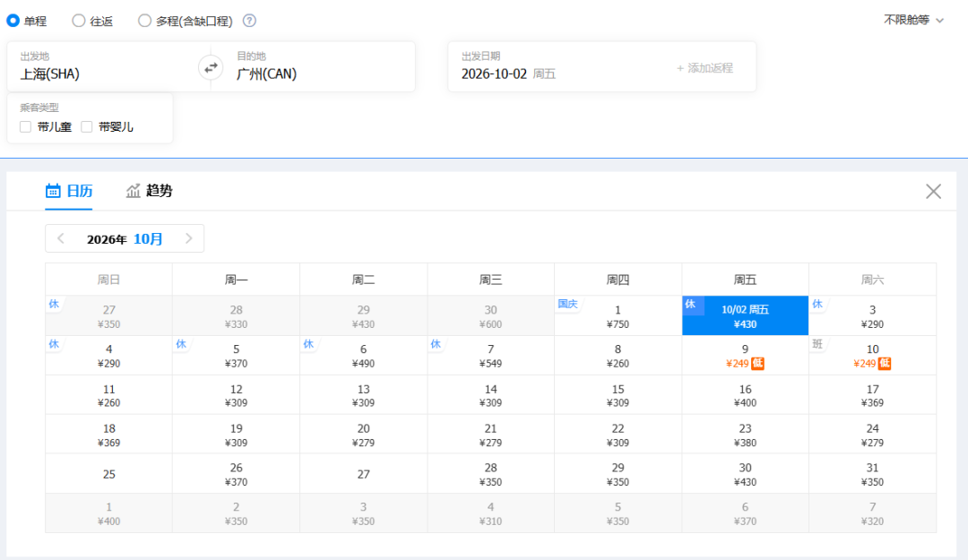Select the 多程(含缺口程) multi-trip radio button

click(144, 21)
